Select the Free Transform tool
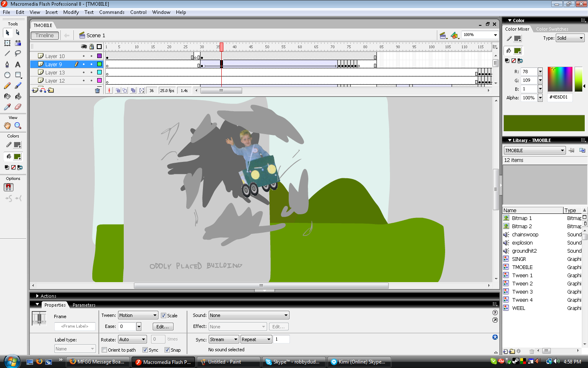This screenshot has height=368, width=588. [x=7, y=43]
